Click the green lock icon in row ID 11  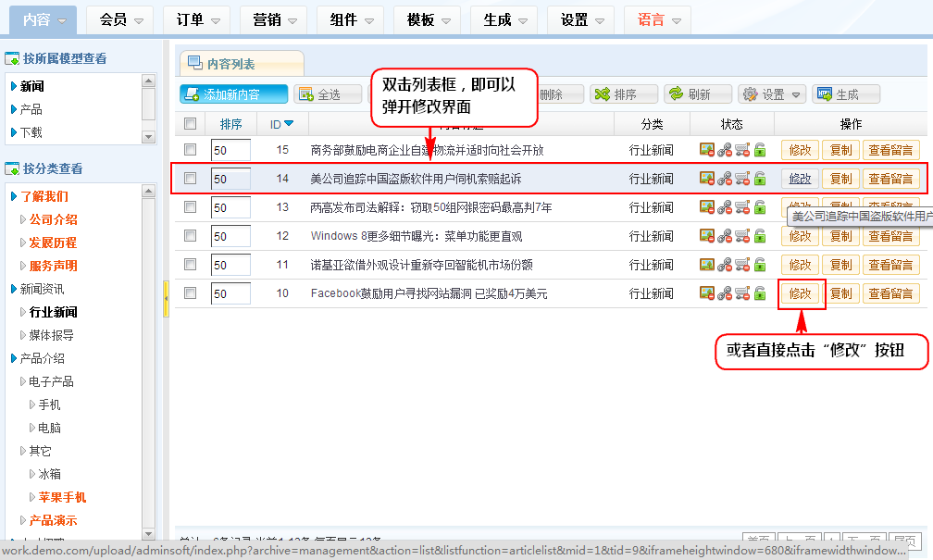point(760,265)
